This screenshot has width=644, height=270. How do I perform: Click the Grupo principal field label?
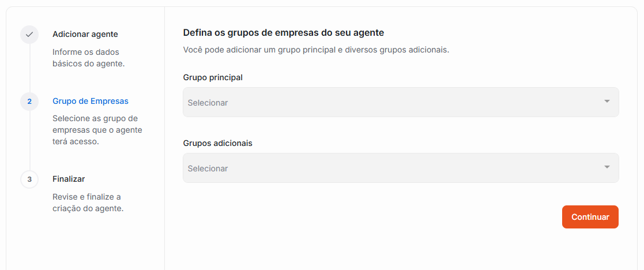213,77
